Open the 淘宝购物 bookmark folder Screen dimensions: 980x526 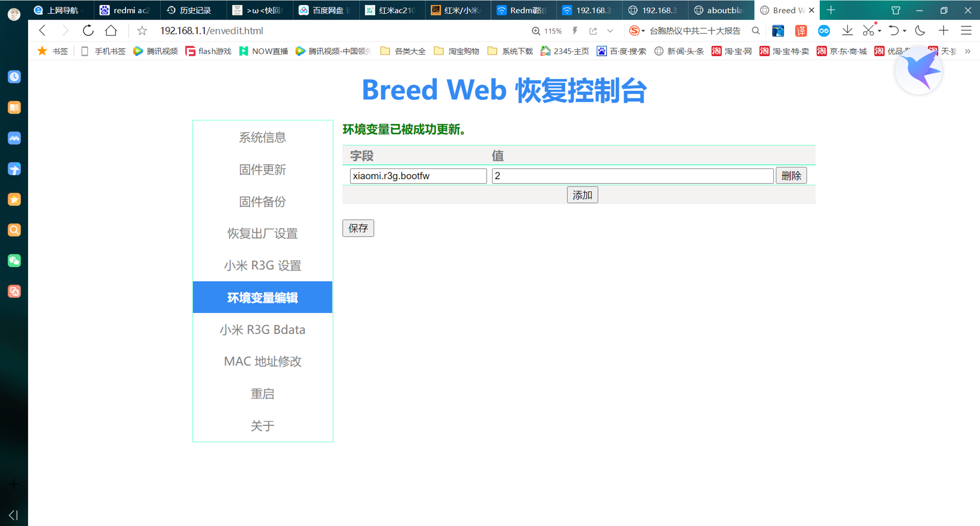point(457,51)
